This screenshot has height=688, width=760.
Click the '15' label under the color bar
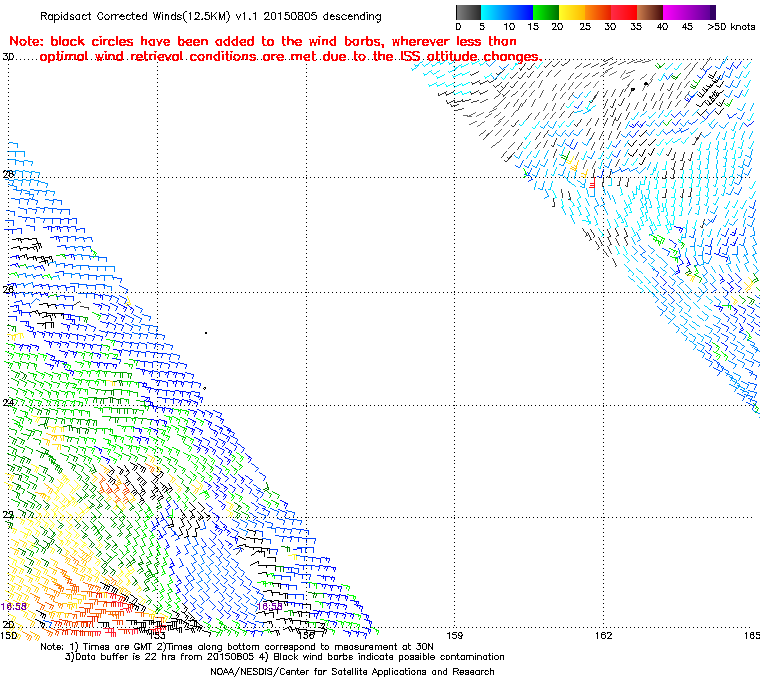pos(533,27)
